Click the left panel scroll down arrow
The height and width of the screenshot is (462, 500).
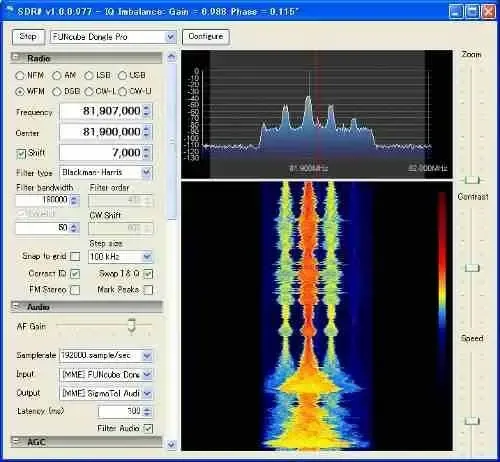point(171,444)
